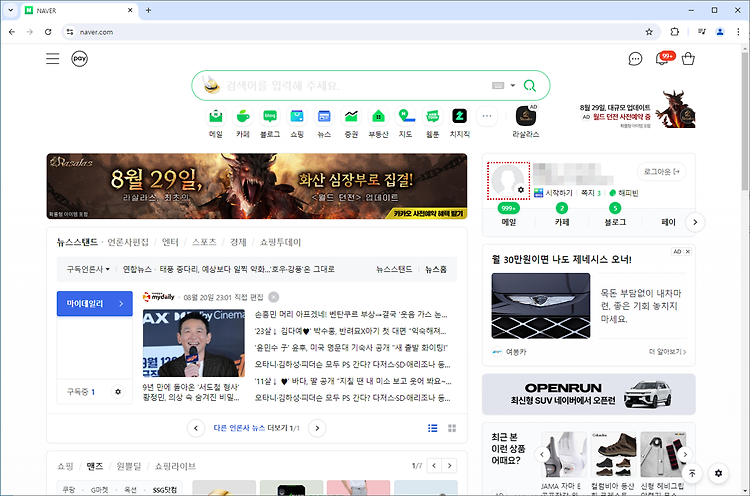Bookmark this page with star icon
The height and width of the screenshot is (496, 750).
click(649, 32)
